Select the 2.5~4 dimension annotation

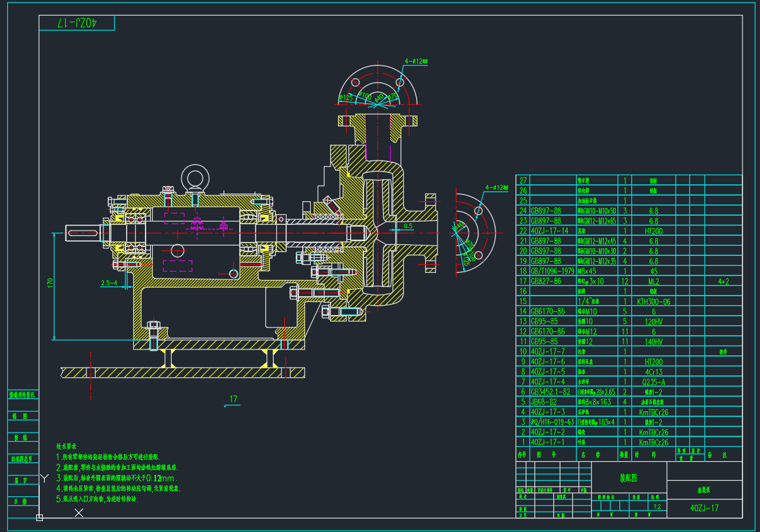(109, 283)
